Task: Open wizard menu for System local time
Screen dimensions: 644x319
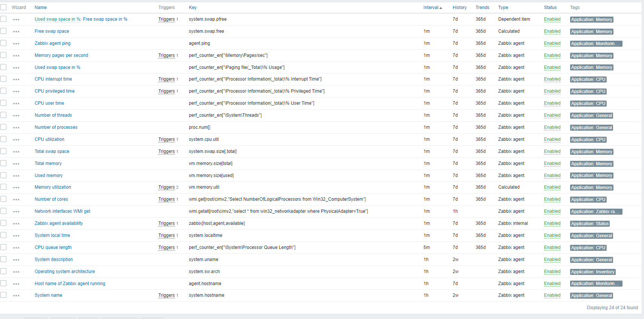Action: click(16, 236)
